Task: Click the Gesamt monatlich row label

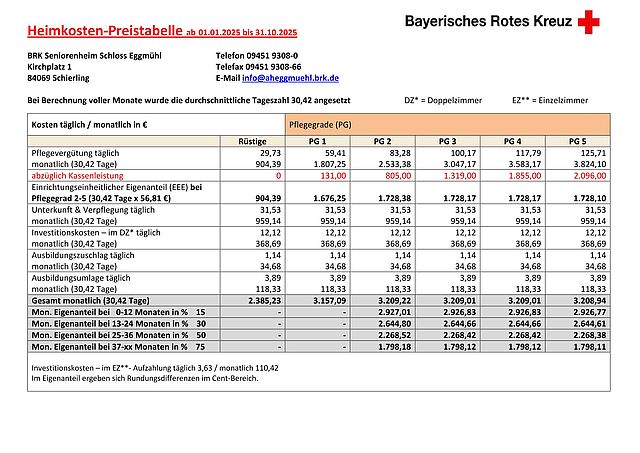Action: tap(91, 301)
